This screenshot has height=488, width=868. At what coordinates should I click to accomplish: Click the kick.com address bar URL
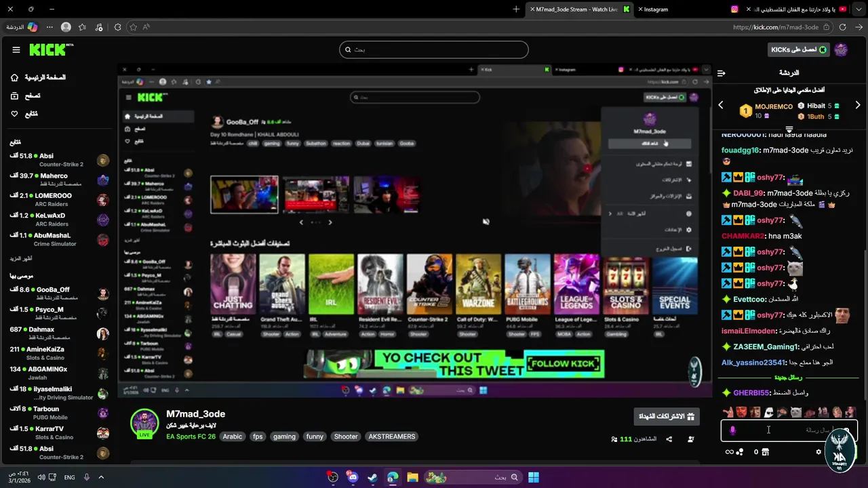776,27
